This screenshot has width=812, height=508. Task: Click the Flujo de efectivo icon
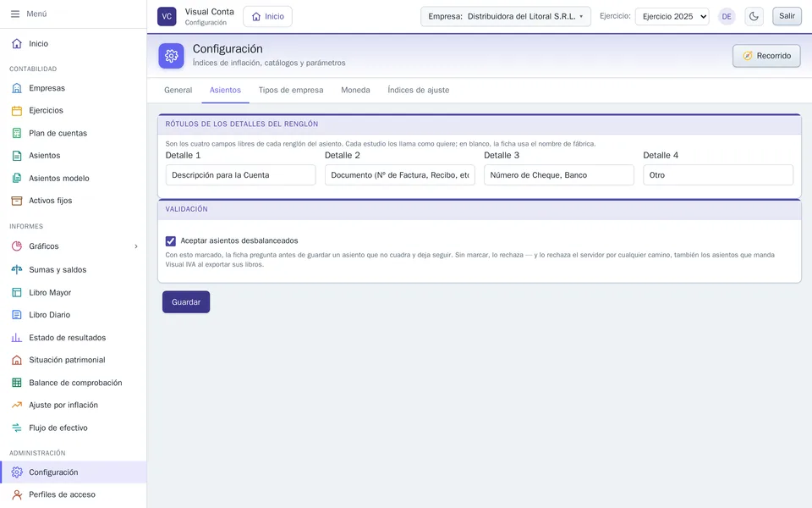pyautogui.click(x=17, y=428)
